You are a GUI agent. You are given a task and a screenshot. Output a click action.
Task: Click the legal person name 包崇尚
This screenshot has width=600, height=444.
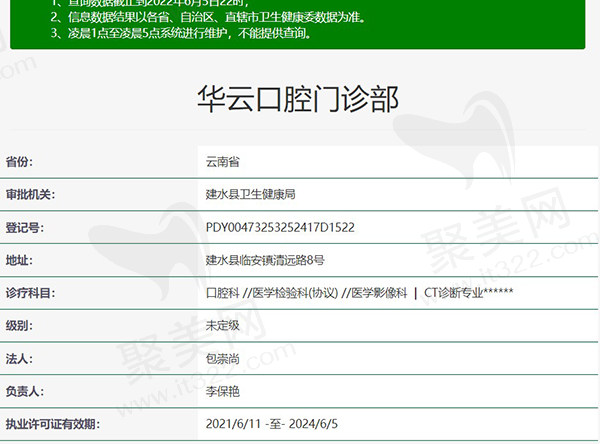pyautogui.click(x=223, y=359)
